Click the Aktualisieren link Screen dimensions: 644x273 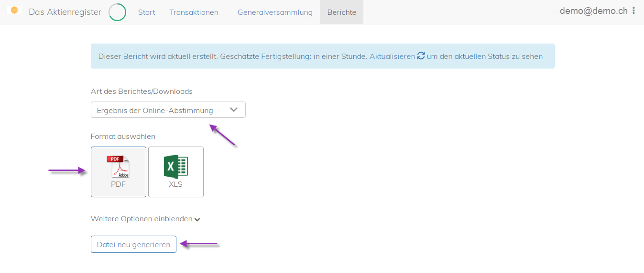tap(393, 56)
